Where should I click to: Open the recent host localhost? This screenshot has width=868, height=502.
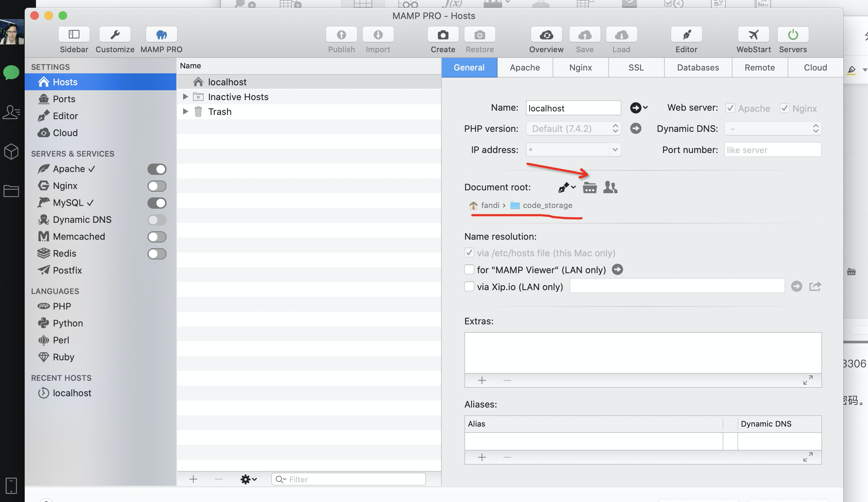[x=101, y=393]
